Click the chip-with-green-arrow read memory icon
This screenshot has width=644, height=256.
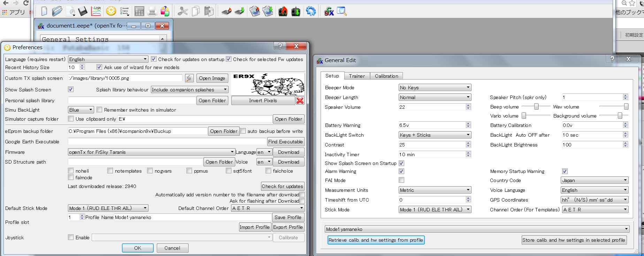tap(239, 12)
